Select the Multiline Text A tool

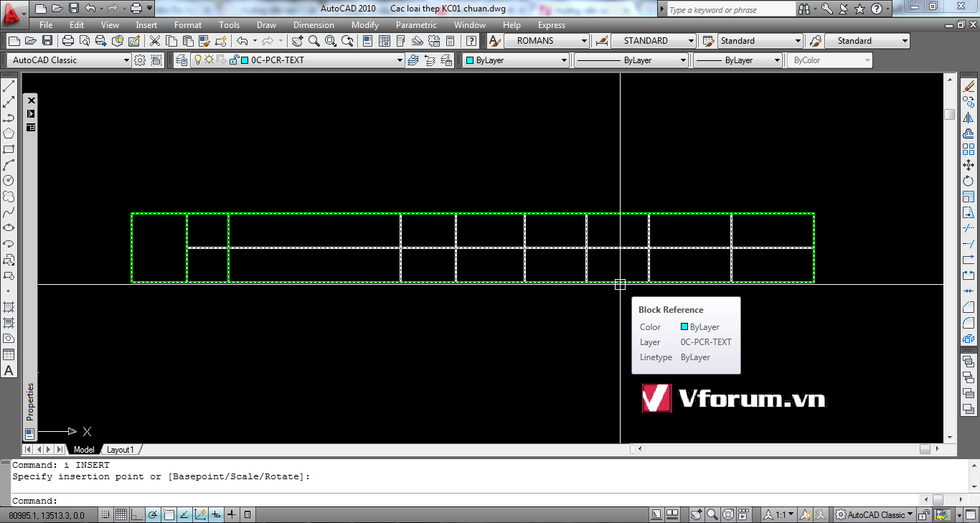click(x=9, y=370)
